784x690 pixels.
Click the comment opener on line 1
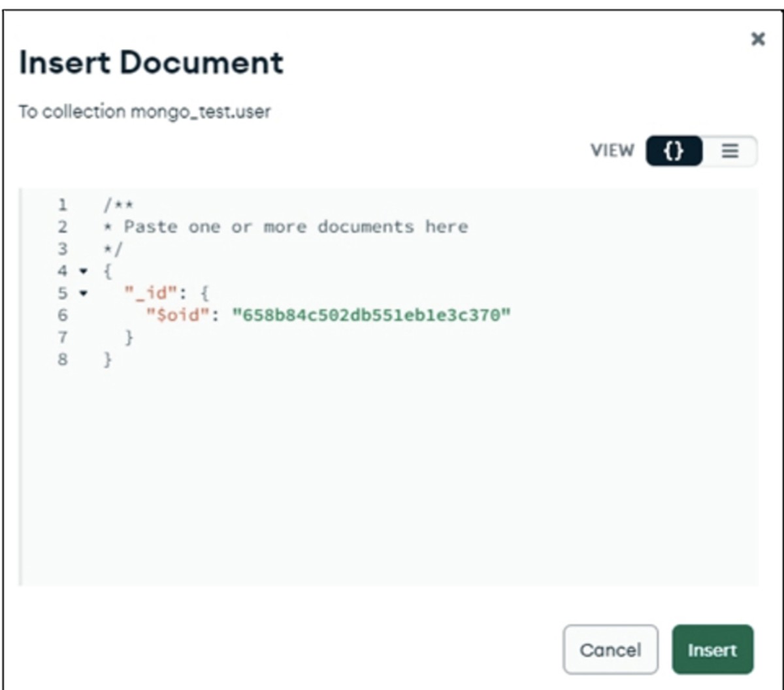point(118,205)
